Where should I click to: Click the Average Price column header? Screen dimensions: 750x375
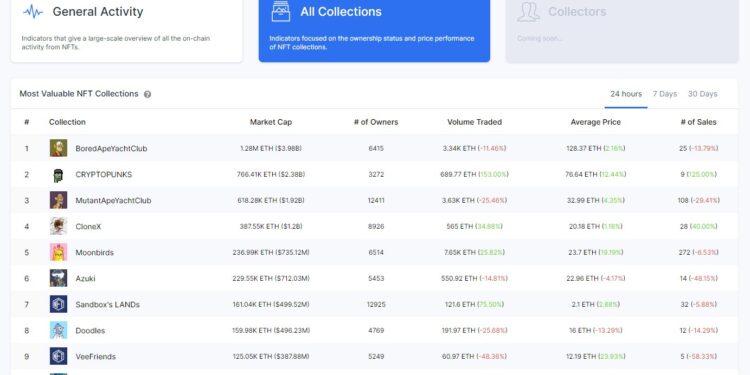(596, 122)
